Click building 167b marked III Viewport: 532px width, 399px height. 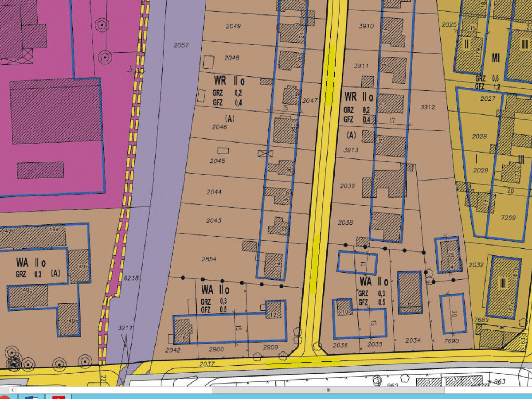503,286
